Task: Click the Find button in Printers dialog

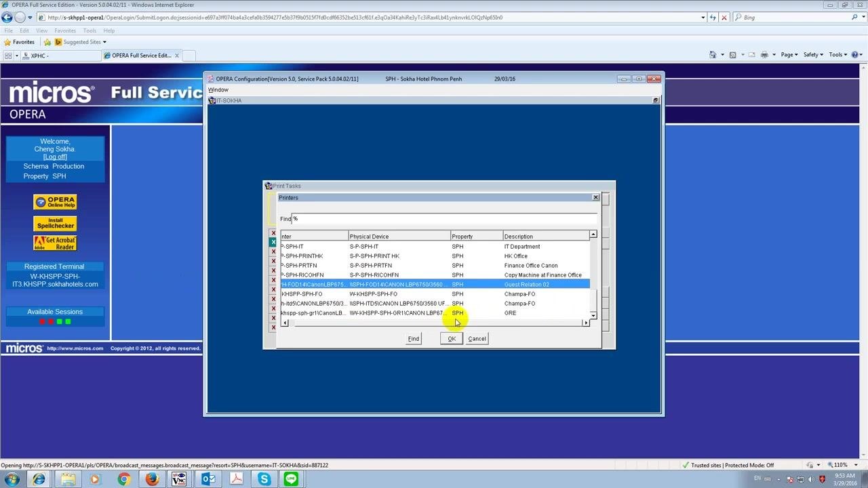Action: (413, 339)
